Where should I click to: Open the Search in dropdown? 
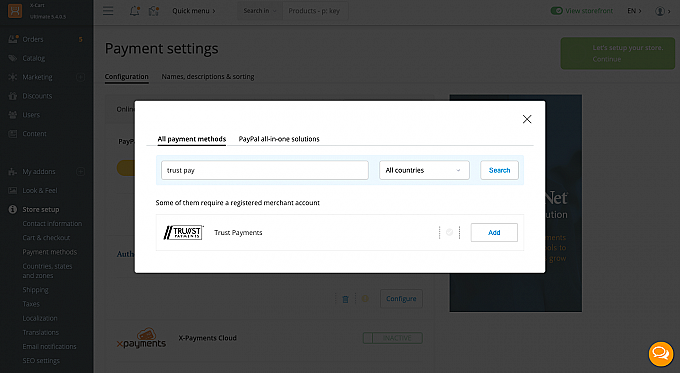tap(260, 11)
